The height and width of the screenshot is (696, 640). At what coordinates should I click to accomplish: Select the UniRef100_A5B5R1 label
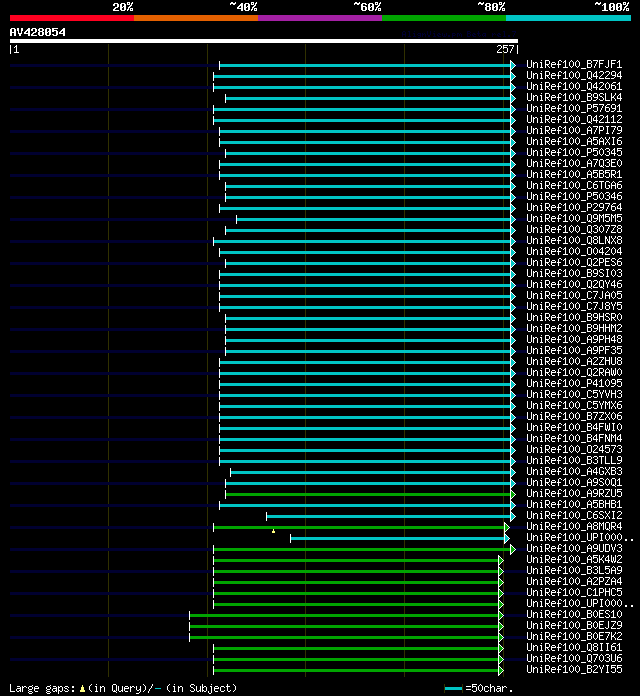[574, 174]
